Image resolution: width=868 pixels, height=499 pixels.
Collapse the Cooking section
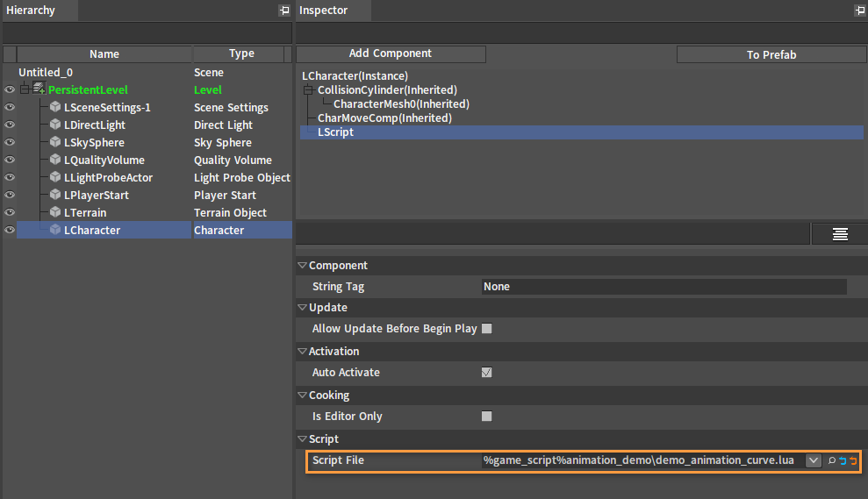coord(302,395)
